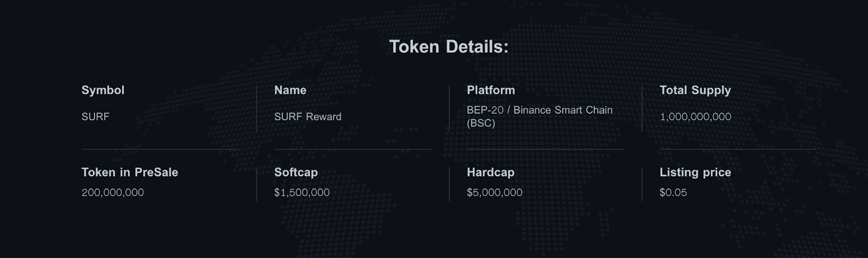
Task: Click the $0.05 listing price value
Action: (x=673, y=192)
